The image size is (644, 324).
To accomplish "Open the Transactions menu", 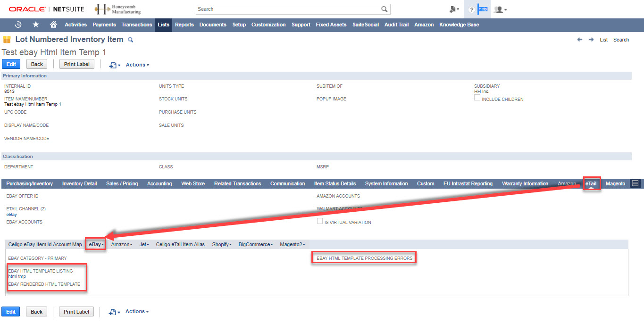I will pos(137,25).
